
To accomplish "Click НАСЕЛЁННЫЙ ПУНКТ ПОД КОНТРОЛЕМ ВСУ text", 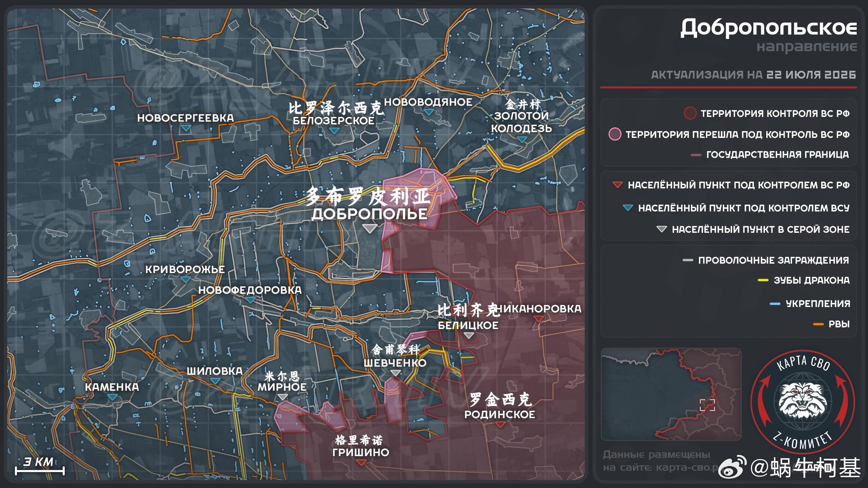I will [744, 208].
